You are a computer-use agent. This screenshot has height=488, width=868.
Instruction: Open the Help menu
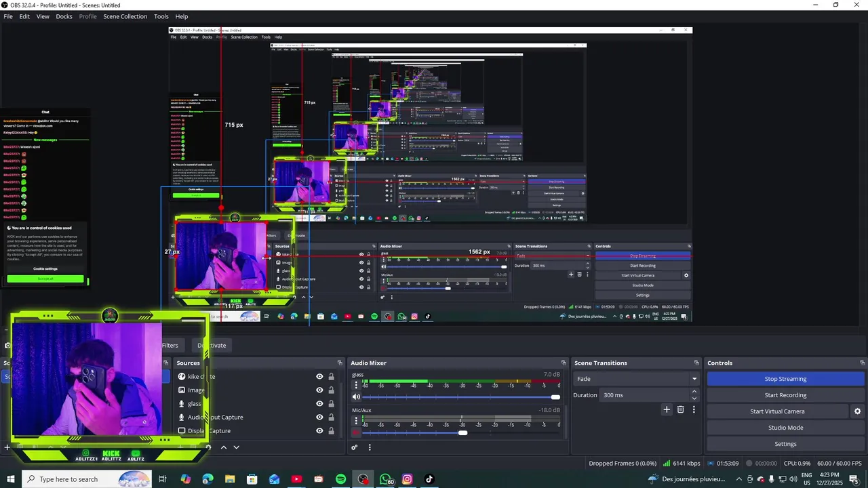pyautogui.click(x=182, y=16)
